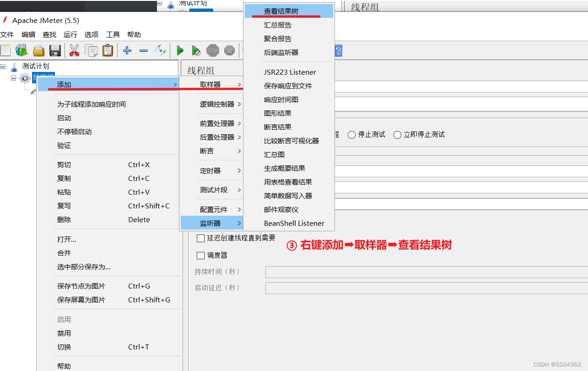Viewport: 588px width, 371px height.
Task: Click the 线程组 gear icon in the tree
Action: point(25,78)
